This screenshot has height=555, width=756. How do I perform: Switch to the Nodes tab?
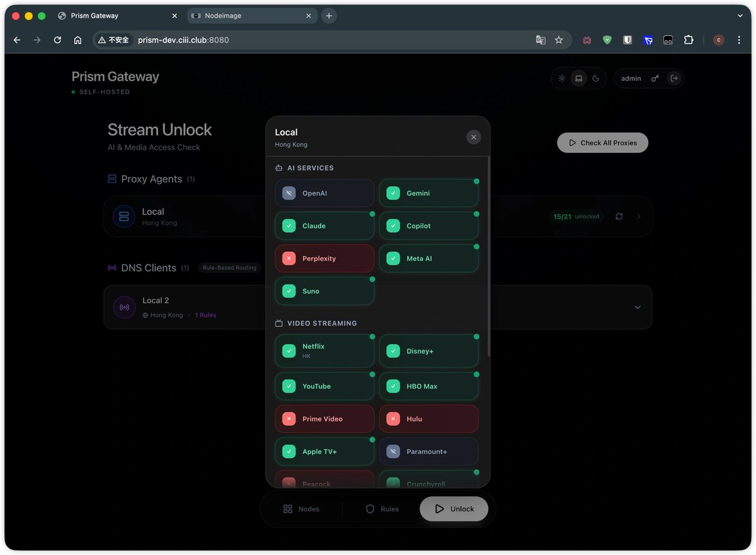(x=302, y=509)
